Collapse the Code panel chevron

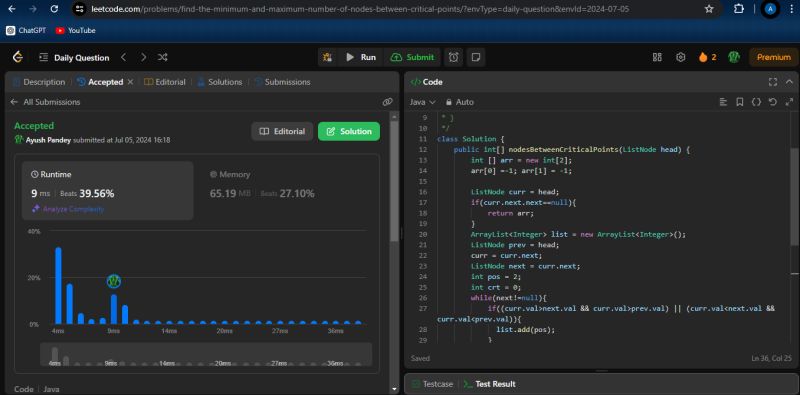click(789, 82)
